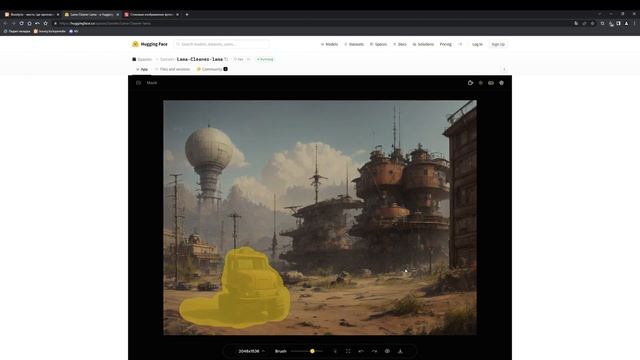The image size is (640, 360).
Task: Open the Docs nav link
Action: click(400, 44)
